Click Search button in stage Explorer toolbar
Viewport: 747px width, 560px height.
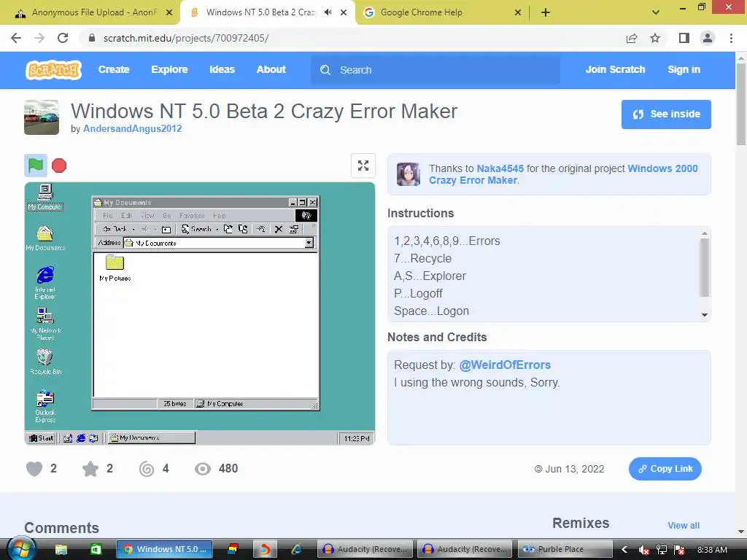pos(196,229)
